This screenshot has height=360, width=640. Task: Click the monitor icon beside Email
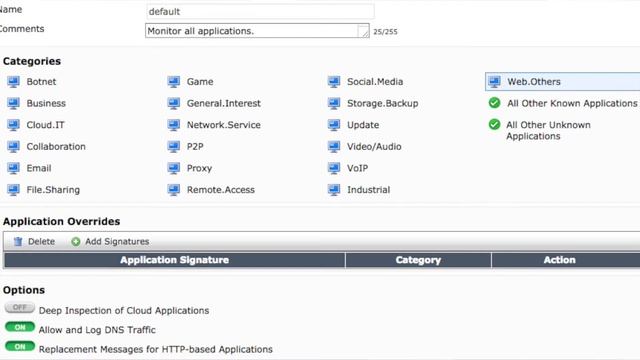13,168
